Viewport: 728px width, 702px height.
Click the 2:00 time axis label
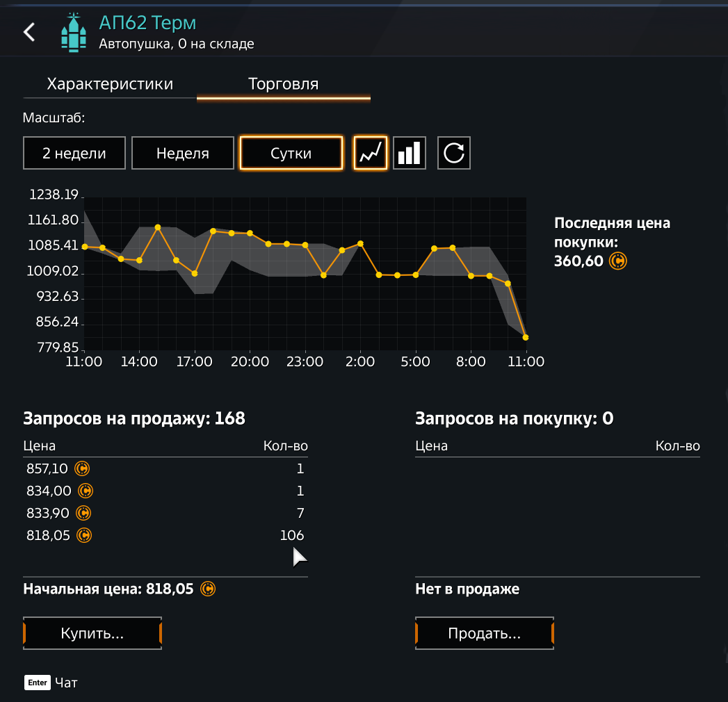[x=359, y=362]
